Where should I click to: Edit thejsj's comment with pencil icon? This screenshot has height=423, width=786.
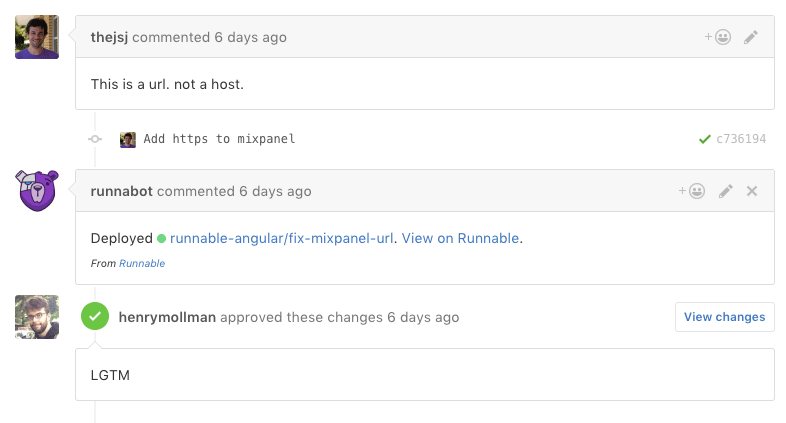pos(751,37)
